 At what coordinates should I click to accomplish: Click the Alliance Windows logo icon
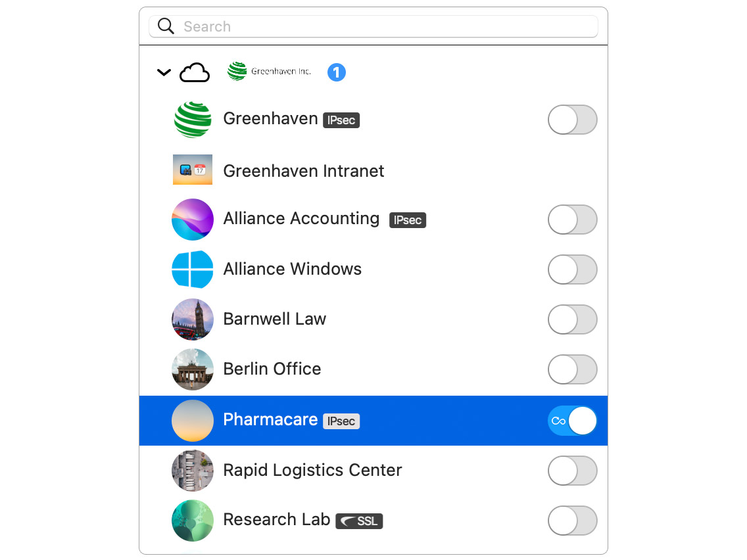click(x=193, y=269)
